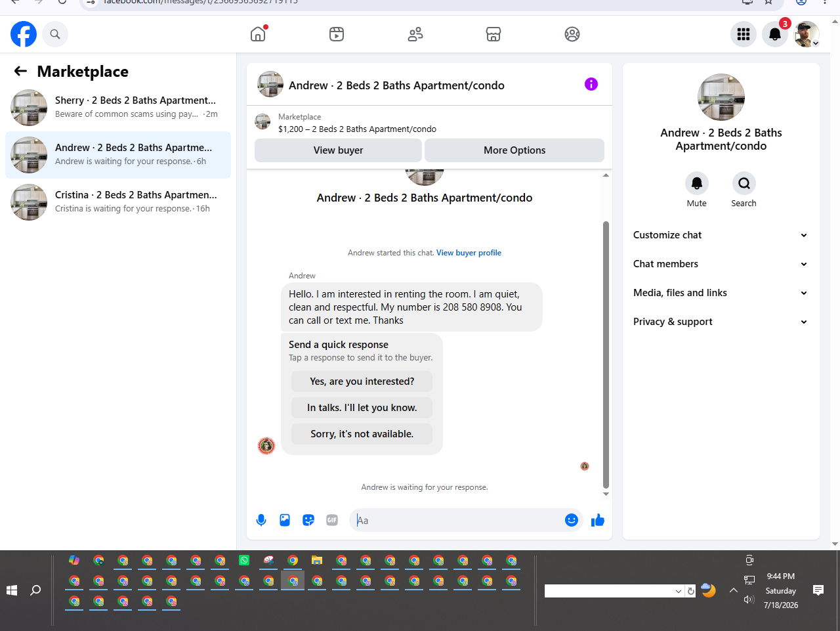Expand the Privacy & support section
Image resolution: width=840 pixels, height=631 pixels.
pos(721,322)
